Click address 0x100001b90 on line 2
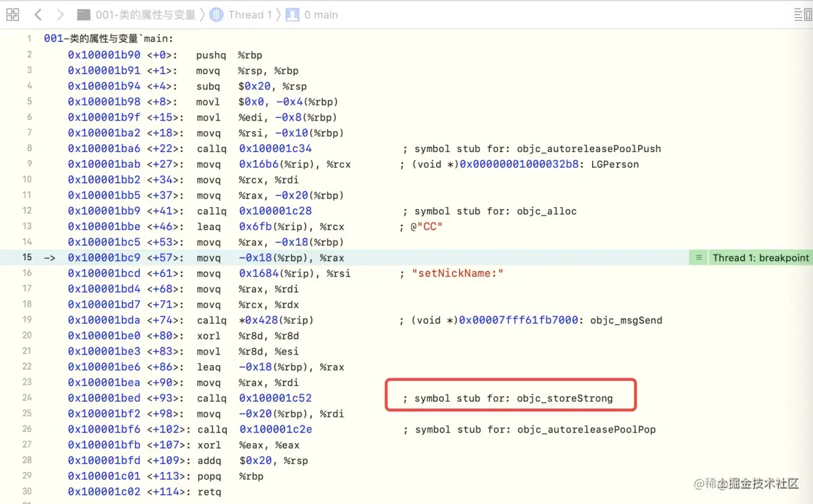813x504 pixels. 104,55
